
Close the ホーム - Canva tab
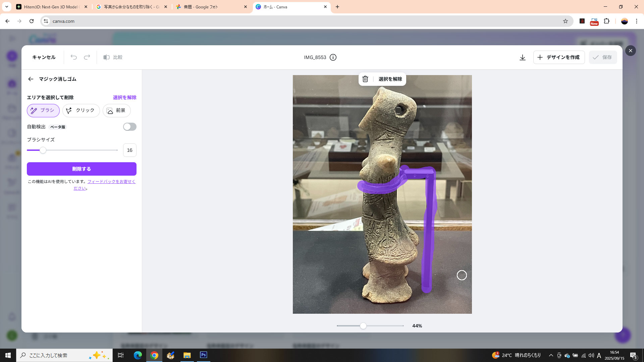click(x=325, y=7)
